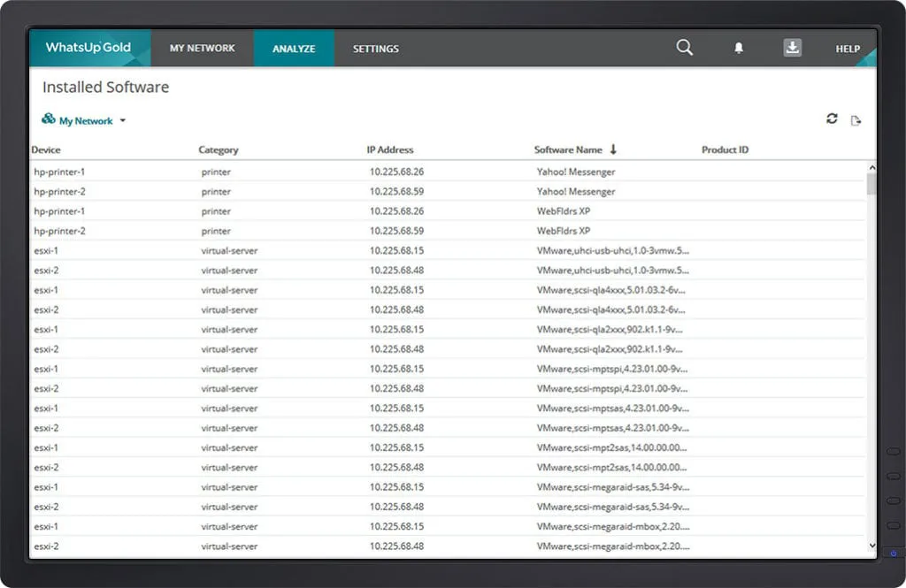Refresh the Installed Software report
906x588 pixels.
[x=831, y=118]
